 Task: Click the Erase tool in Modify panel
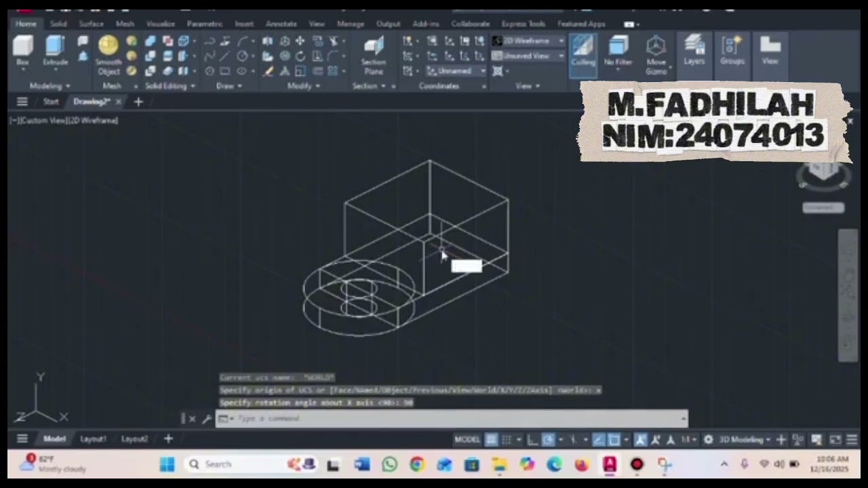pyautogui.click(x=269, y=70)
